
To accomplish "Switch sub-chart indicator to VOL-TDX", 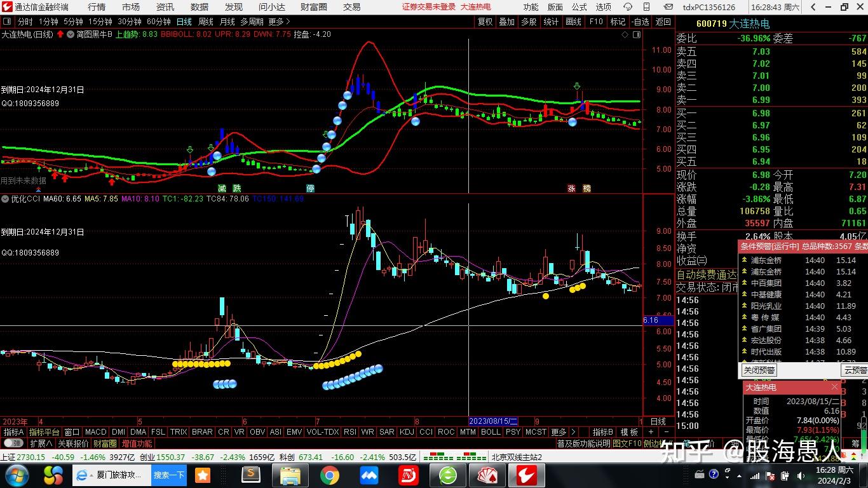I will click(322, 432).
